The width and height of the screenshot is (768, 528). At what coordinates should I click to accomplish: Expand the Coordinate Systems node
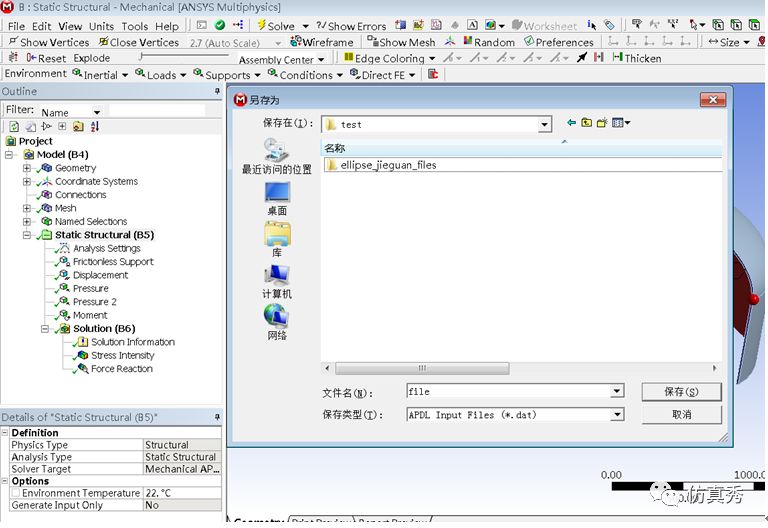click(x=27, y=181)
